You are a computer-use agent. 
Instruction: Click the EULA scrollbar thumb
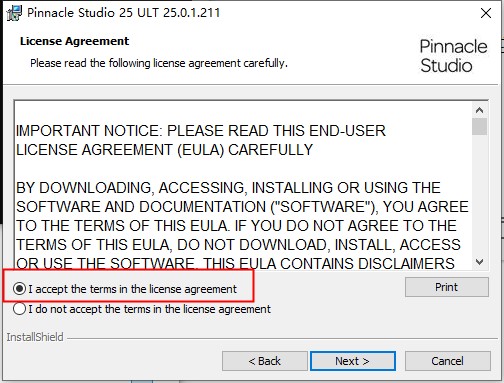(479, 126)
